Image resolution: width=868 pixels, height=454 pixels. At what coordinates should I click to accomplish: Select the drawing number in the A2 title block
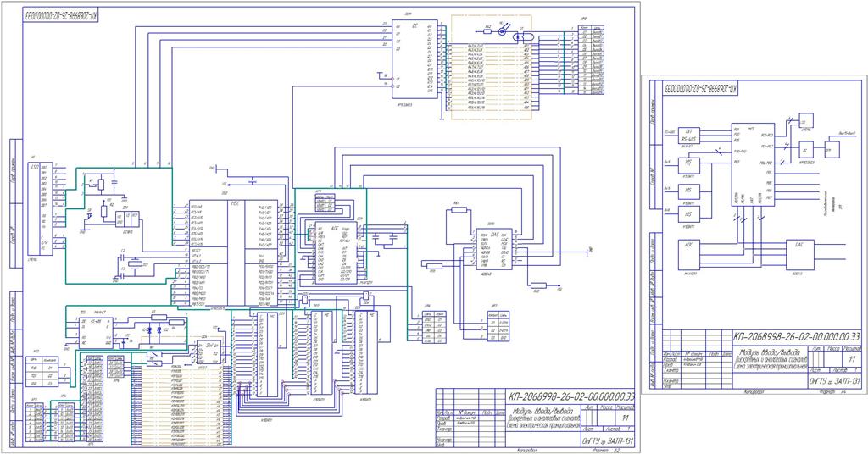click(x=571, y=396)
